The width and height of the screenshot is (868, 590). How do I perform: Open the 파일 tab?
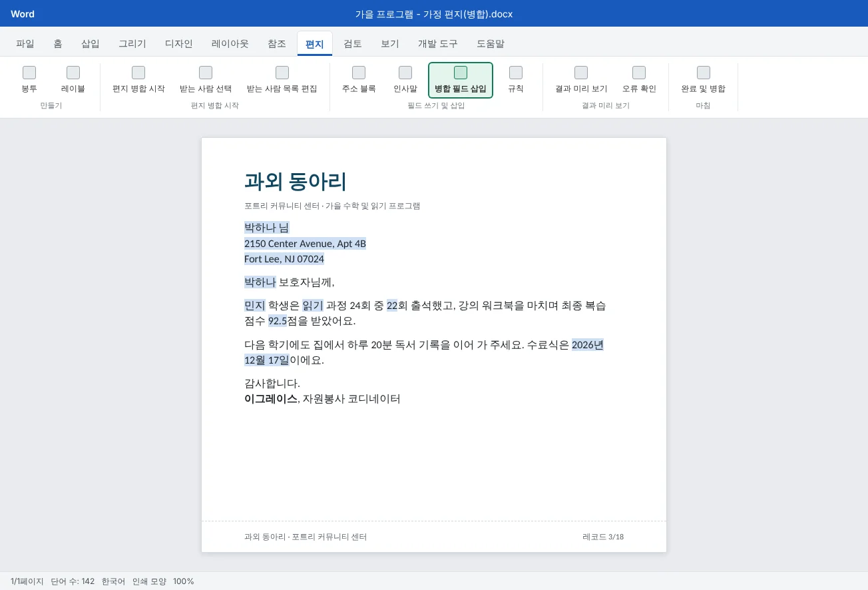tap(25, 44)
